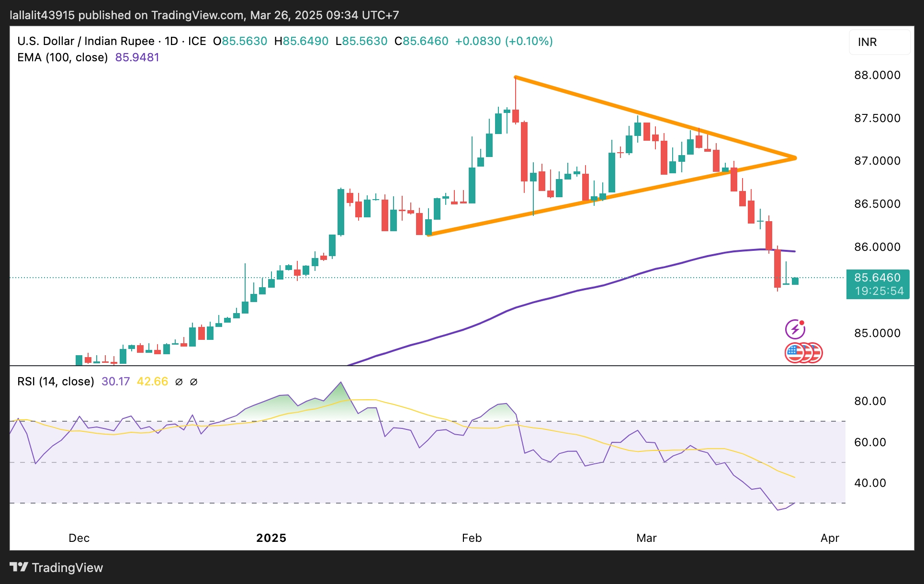Click the orange triangle apex point

795,158
